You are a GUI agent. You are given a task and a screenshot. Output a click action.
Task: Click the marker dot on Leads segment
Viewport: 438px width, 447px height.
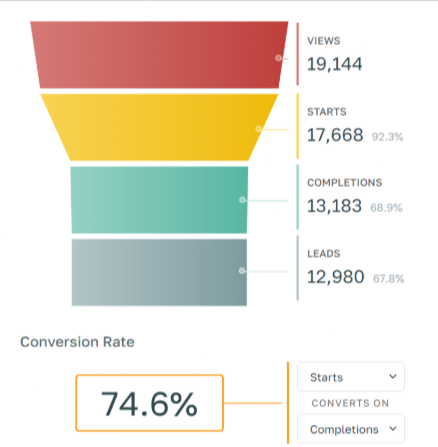pyautogui.click(x=242, y=271)
